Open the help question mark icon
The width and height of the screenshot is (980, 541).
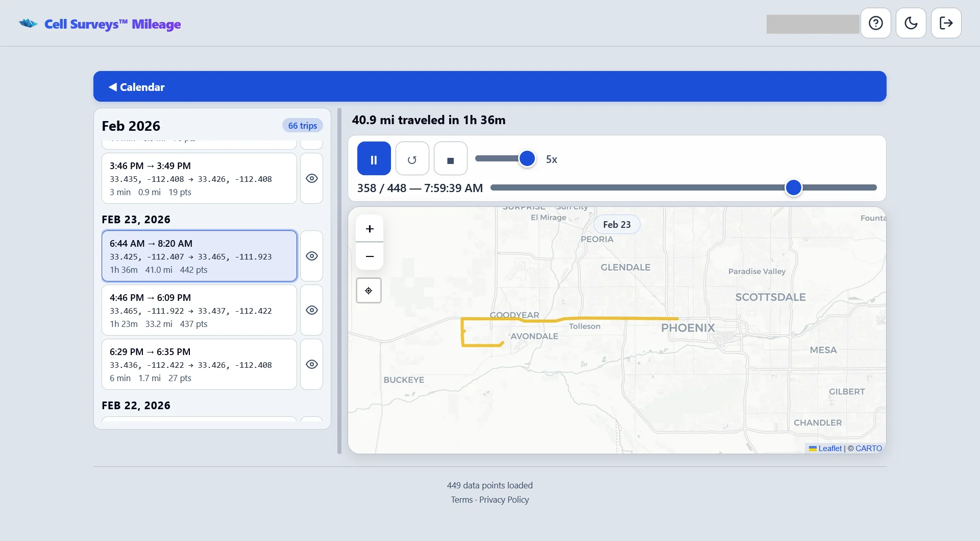click(876, 23)
